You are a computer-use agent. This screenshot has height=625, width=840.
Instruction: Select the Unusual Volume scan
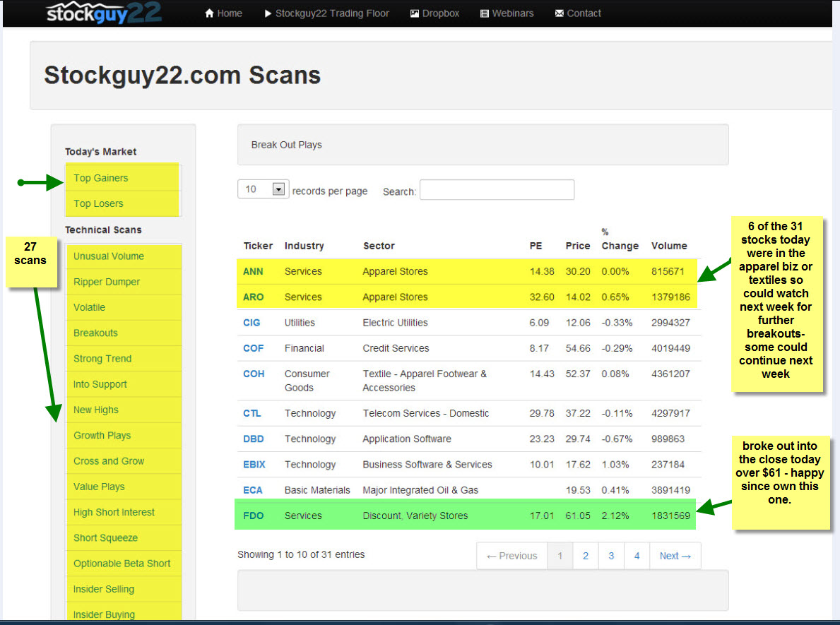point(109,256)
